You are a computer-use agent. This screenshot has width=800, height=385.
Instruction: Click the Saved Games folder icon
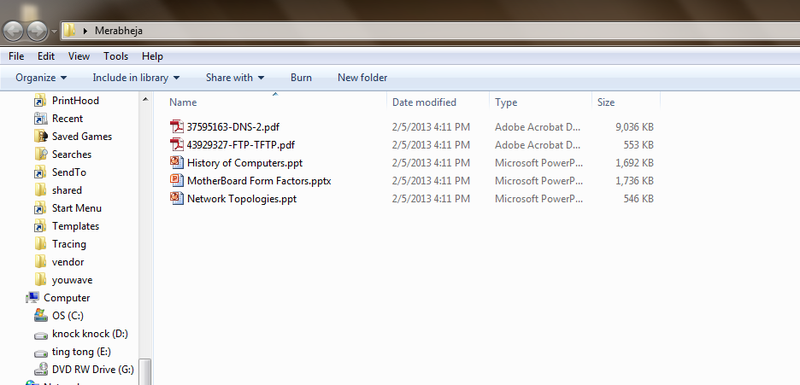tap(41, 136)
